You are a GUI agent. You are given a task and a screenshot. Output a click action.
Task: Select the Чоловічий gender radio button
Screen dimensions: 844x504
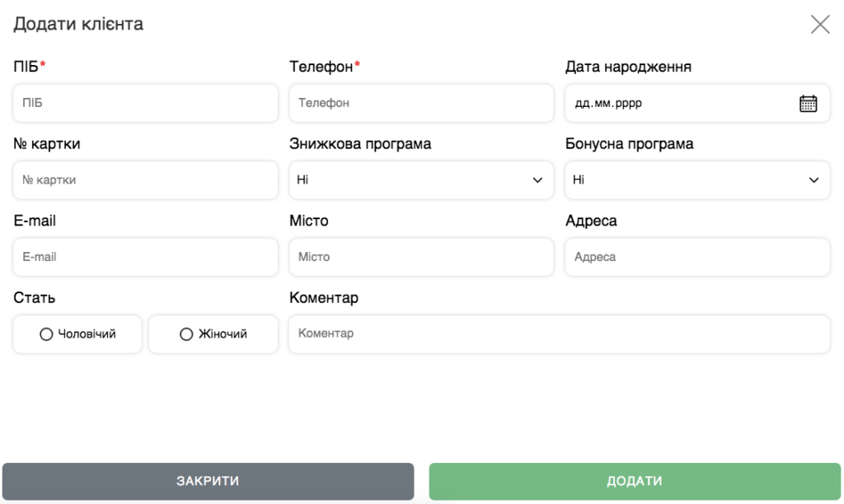(x=47, y=334)
